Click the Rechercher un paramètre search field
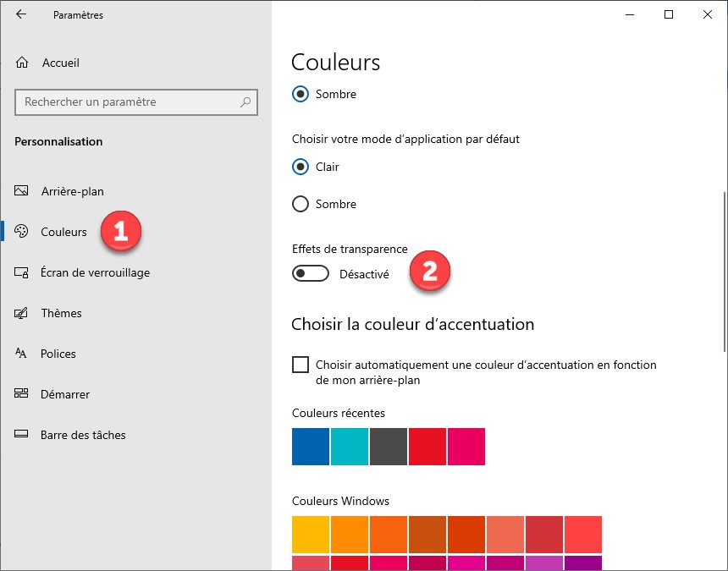This screenshot has height=571, width=728. click(127, 102)
